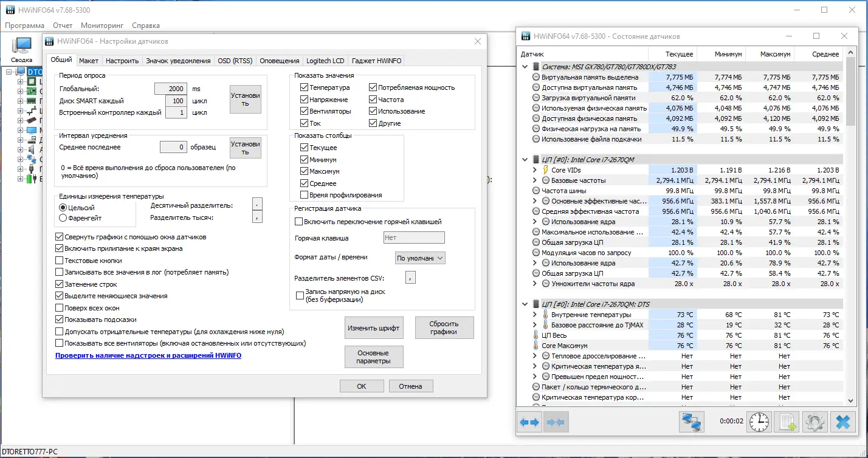Viewport: 868px width, 458px height.
Task: Enable the Поверх всех окон checkbox
Action: pyautogui.click(x=59, y=308)
